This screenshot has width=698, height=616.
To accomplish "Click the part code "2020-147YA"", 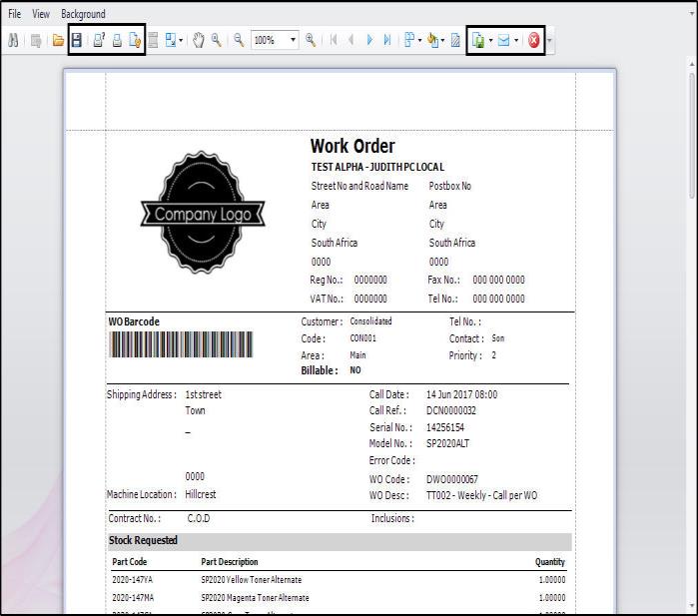I will (x=132, y=579).
